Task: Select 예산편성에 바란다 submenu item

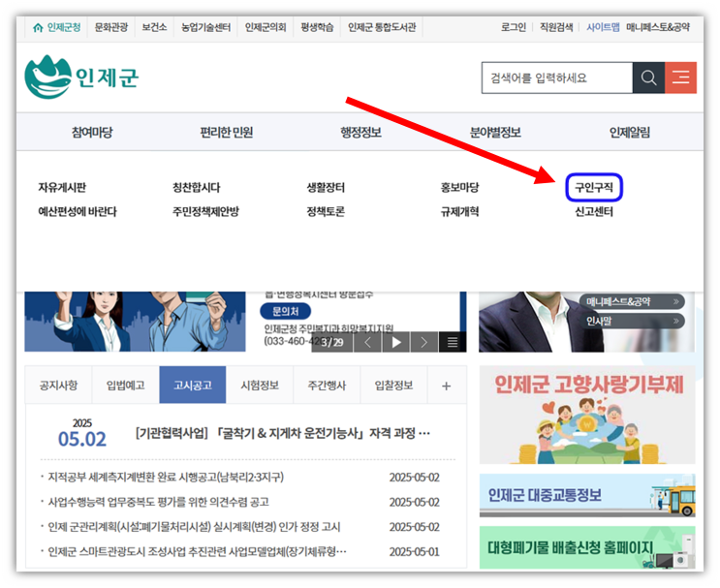Action: coord(78,211)
